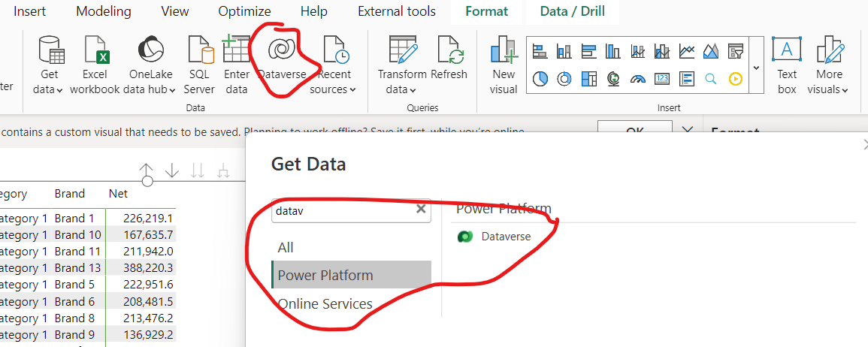
Task: Drill up using the up arrow
Action: click(x=146, y=170)
